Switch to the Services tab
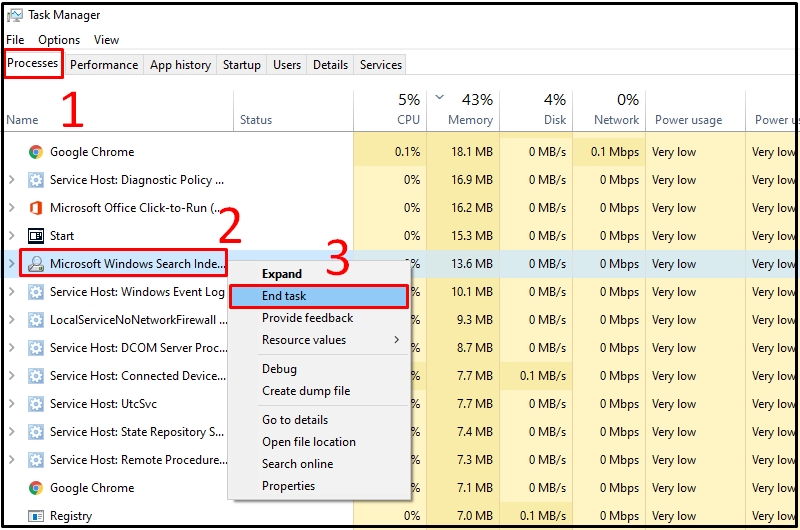 click(381, 65)
